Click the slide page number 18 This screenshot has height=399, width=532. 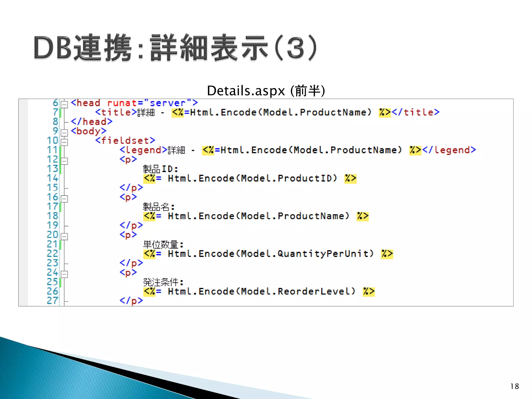[514, 386]
